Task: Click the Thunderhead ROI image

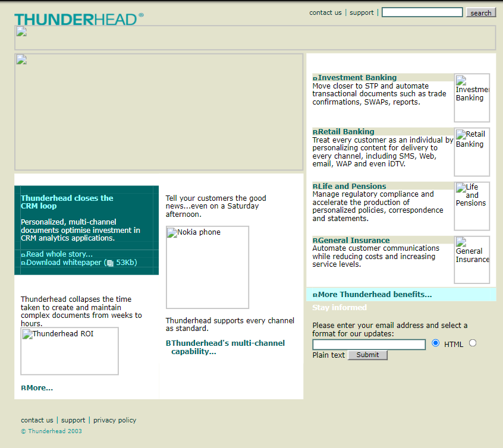Action: pyautogui.click(x=70, y=351)
